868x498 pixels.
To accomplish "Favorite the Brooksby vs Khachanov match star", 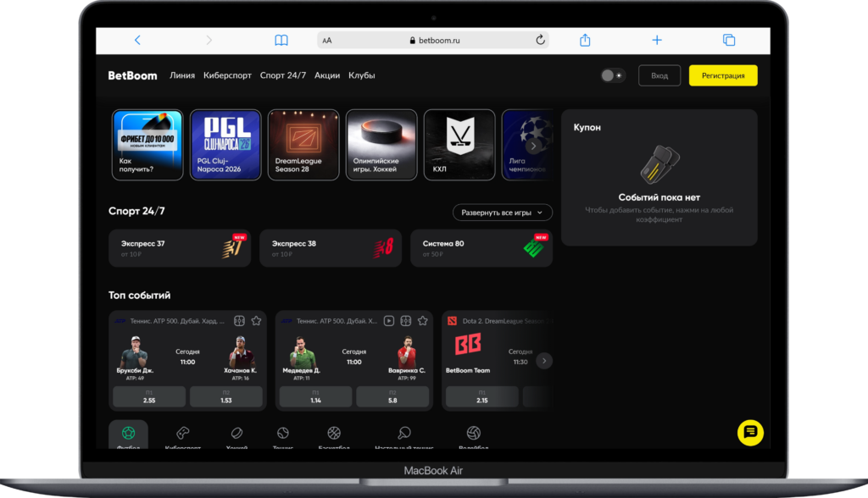I will (x=258, y=320).
